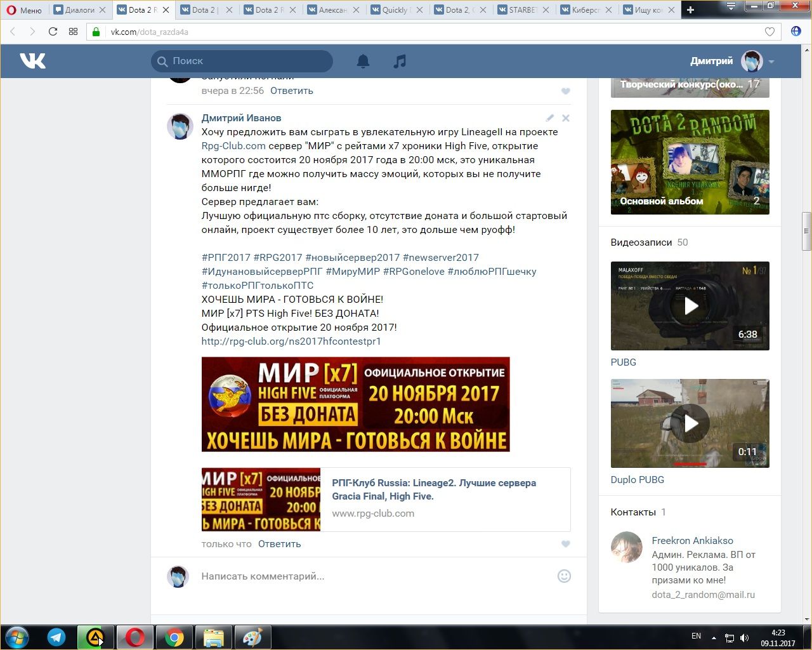
Task: Open Telegram from the taskbar
Action: click(56, 637)
